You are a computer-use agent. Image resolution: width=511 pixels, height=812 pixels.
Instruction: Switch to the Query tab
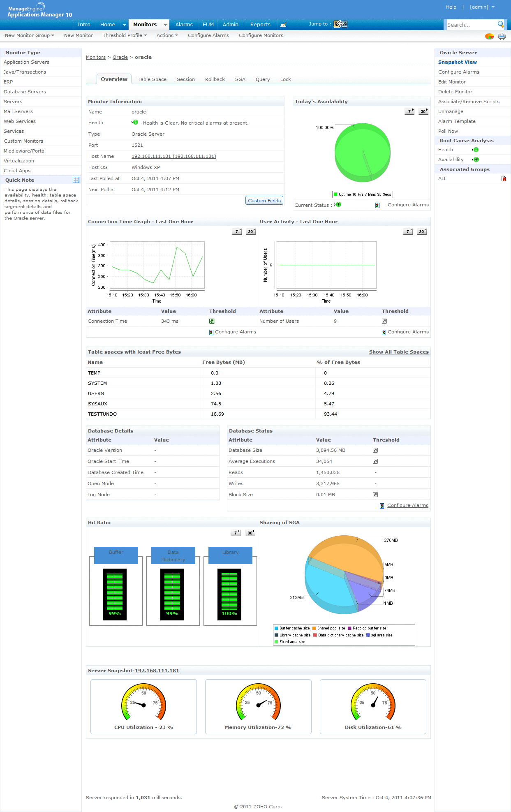[x=263, y=79]
